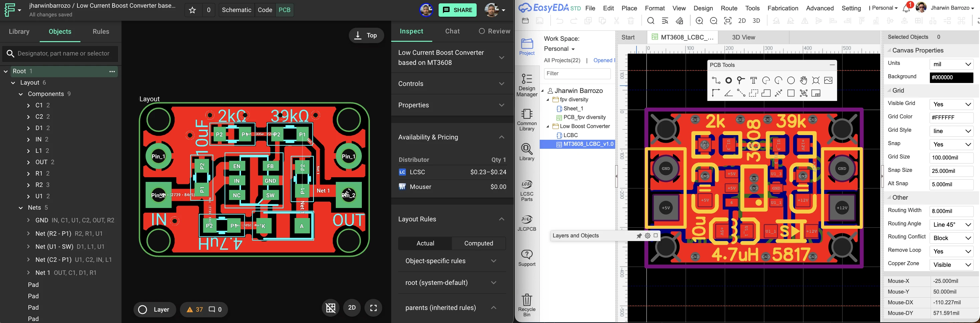
Task: Open the LCSC Parts panel
Action: click(526, 189)
